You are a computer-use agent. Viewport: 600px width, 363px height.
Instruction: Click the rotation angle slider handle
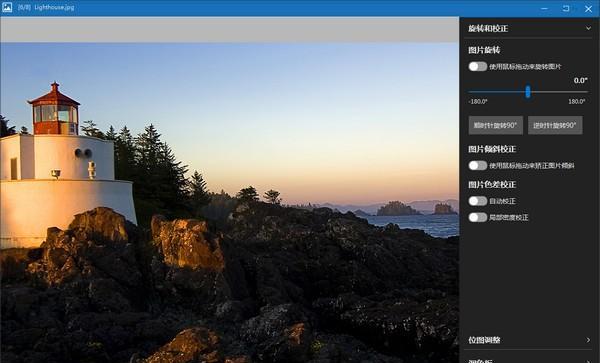click(x=528, y=92)
